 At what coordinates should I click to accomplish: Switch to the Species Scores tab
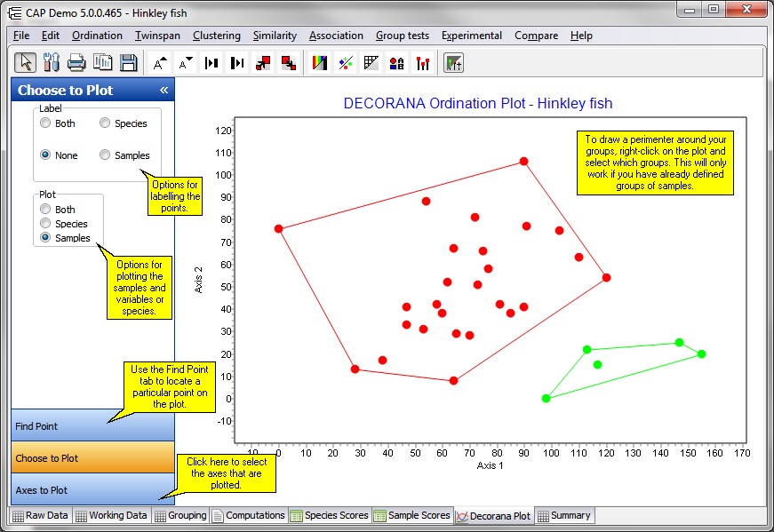coord(330,515)
